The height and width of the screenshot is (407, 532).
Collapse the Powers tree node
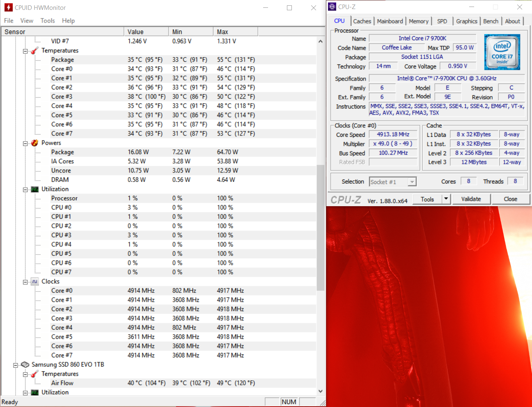coord(25,144)
